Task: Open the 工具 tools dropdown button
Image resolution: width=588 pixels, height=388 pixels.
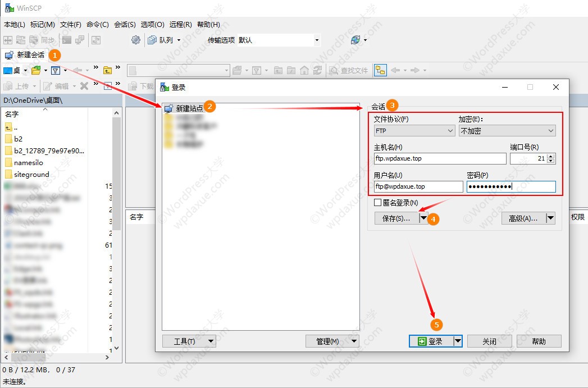Action: pyautogui.click(x=189, y=341)
